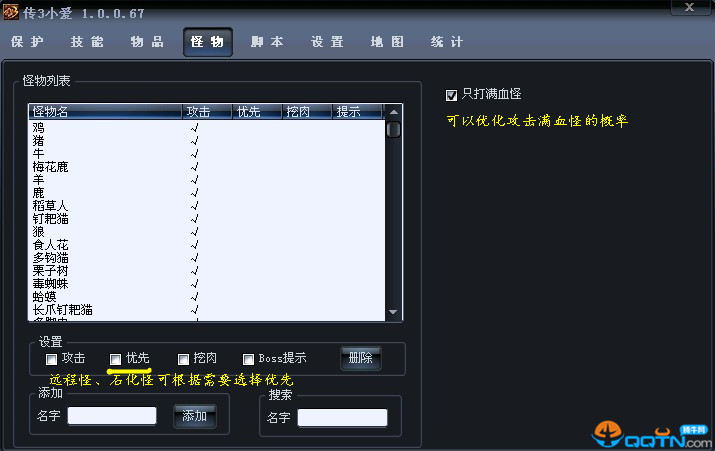
Task: Check the 挖肉 option
Action: [x=183, y=359]
